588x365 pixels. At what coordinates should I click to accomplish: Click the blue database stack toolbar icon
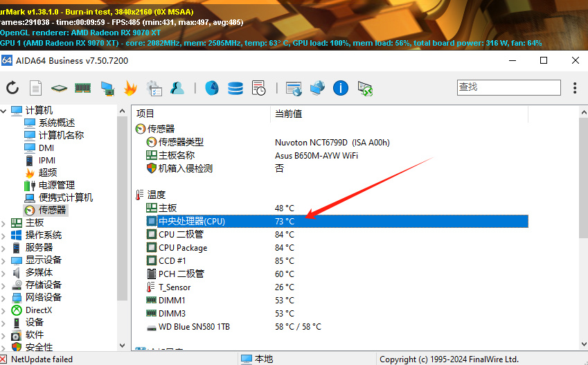click(235, 88)
